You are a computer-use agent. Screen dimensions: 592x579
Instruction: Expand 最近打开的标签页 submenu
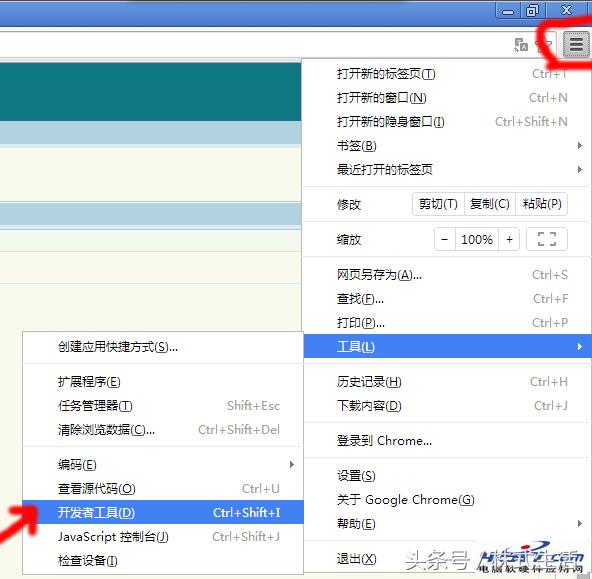(x=447, y=169)
